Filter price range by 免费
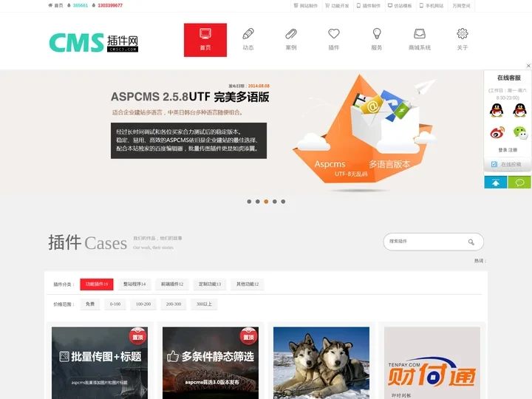Viewport: 532px width, 399px height. 90,304
